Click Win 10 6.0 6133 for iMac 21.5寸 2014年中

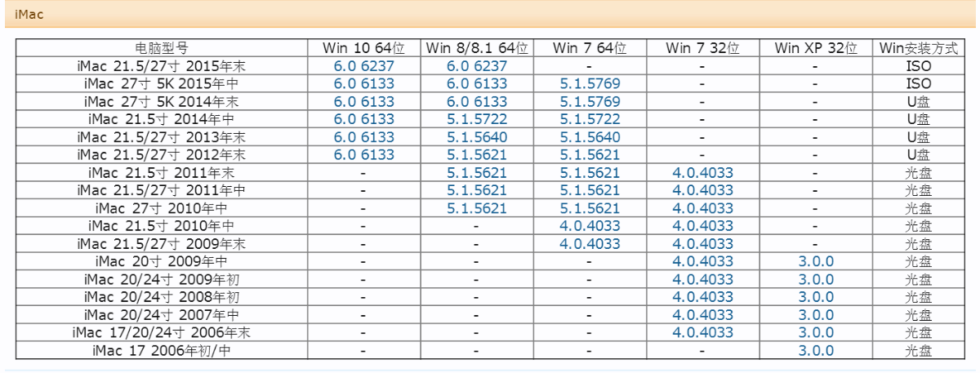point(363,119)
